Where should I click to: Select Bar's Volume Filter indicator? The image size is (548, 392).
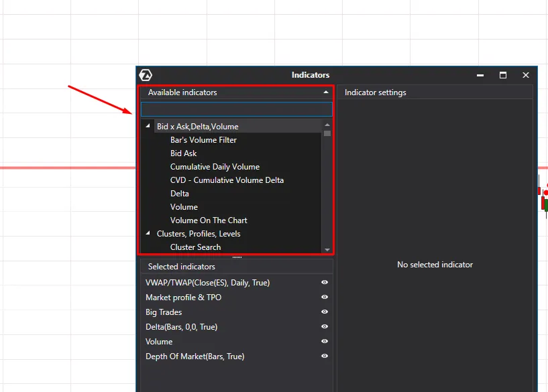pyautogui.click(x=203, y=140)
